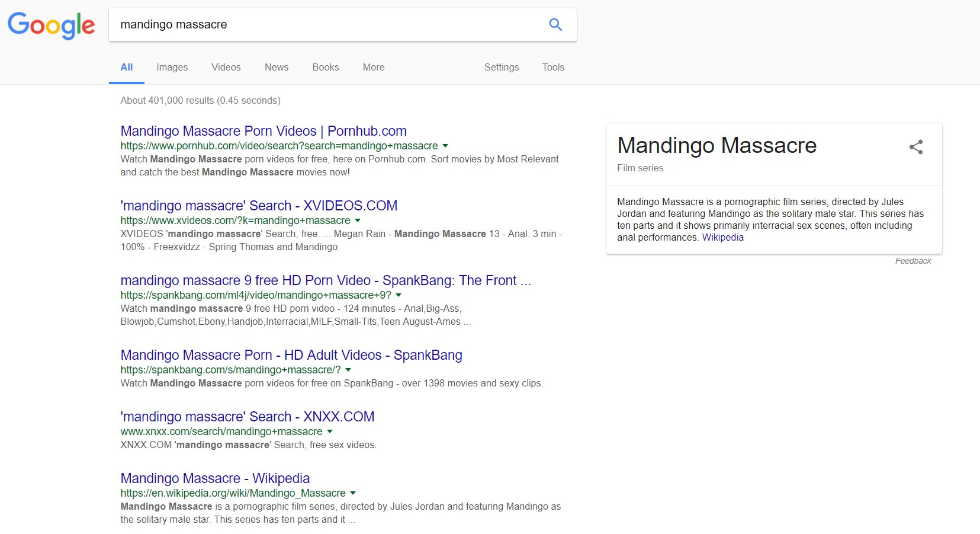
Task: Expand dropdown arrow beside xnxx.com URL
Action: coord(330,431)
